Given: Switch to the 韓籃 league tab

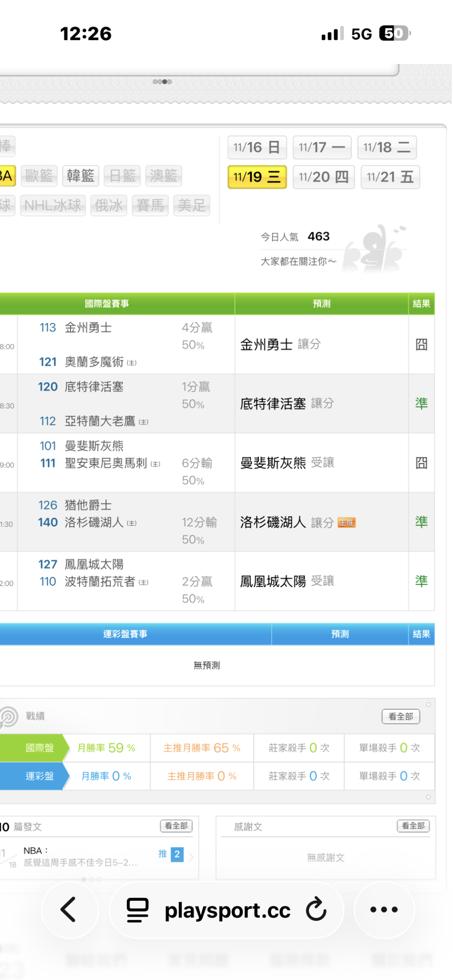Looking at the screenshot, I should click(x=81, y=176).
